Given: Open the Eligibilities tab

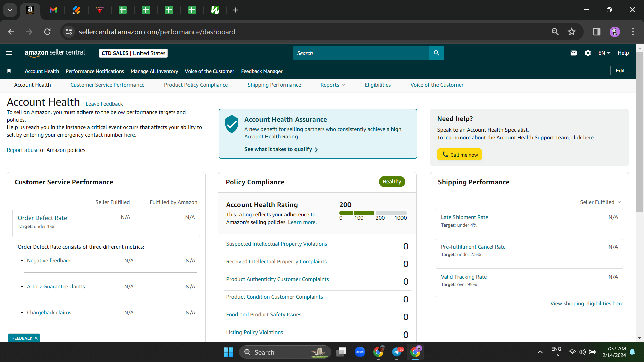Looking at the screenshot, I should 378,85.
